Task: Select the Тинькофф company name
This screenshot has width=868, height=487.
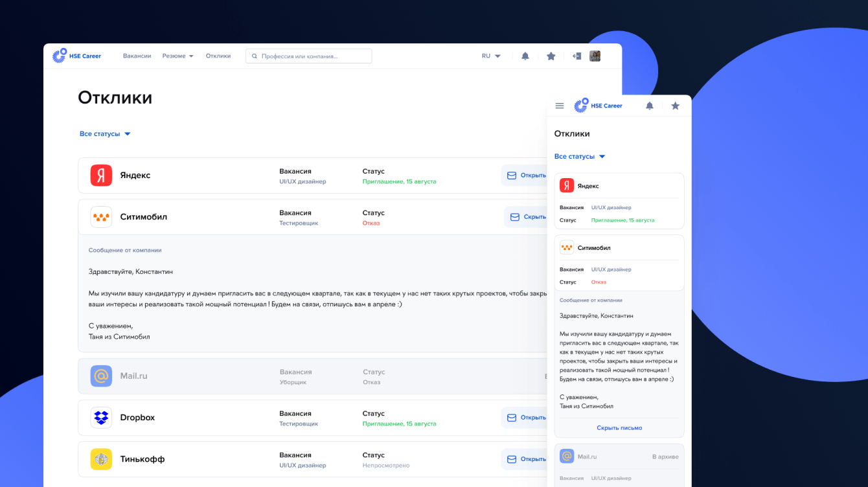Action: pos(143,459)
